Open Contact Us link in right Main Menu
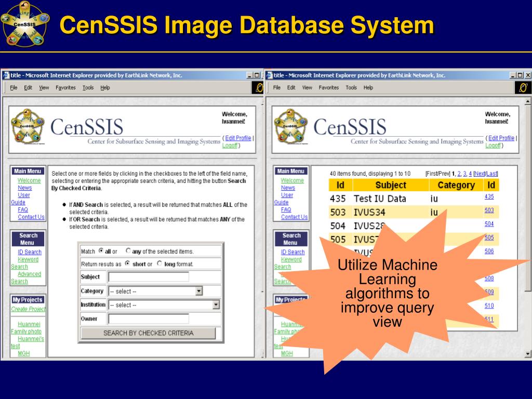Screen dimensions: 532x399 pyautogui.click(x=294, y=217)
